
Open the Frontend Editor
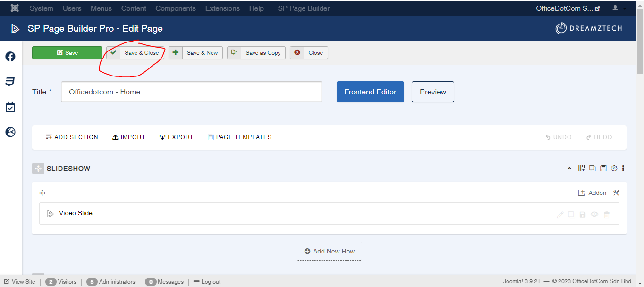coord(370,92)
